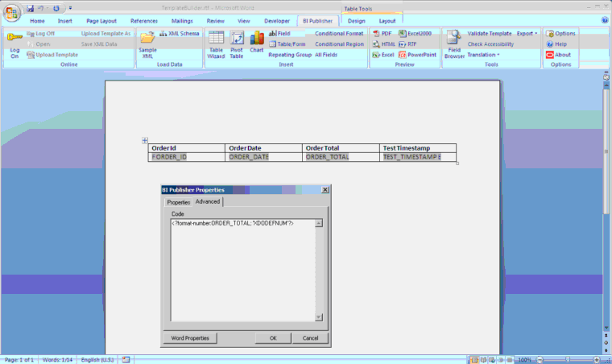Click Validate Template
The width and height of the screenshot is (612, 364).
(x=490, y=34)
